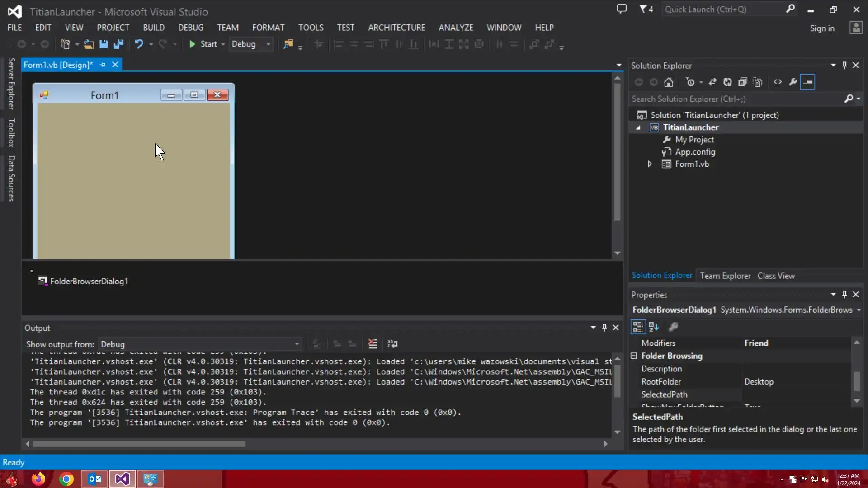
Task: Collapse the Folder Browsing property category
Action: pos(634,356)
